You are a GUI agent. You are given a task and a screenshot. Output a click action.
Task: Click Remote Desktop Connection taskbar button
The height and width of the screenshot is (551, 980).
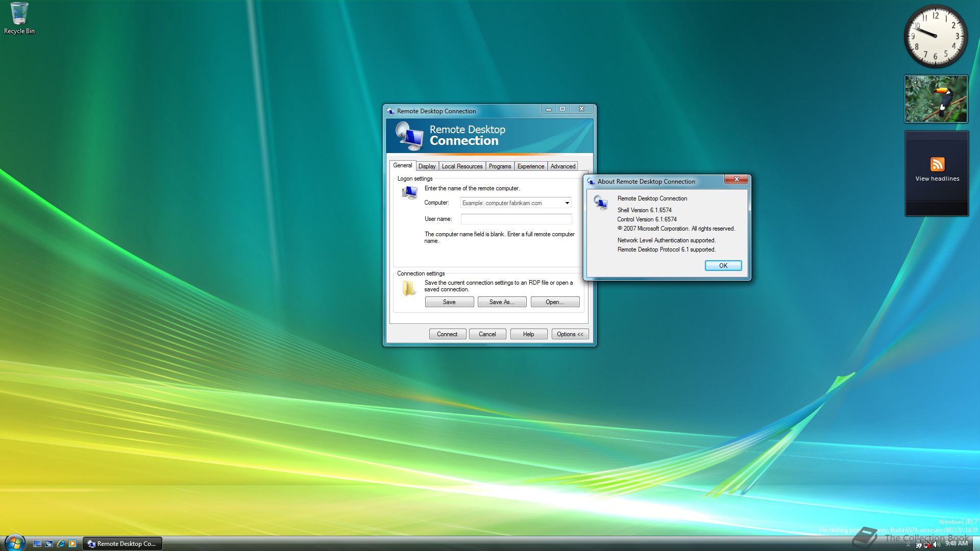click(x=123, y=544)
